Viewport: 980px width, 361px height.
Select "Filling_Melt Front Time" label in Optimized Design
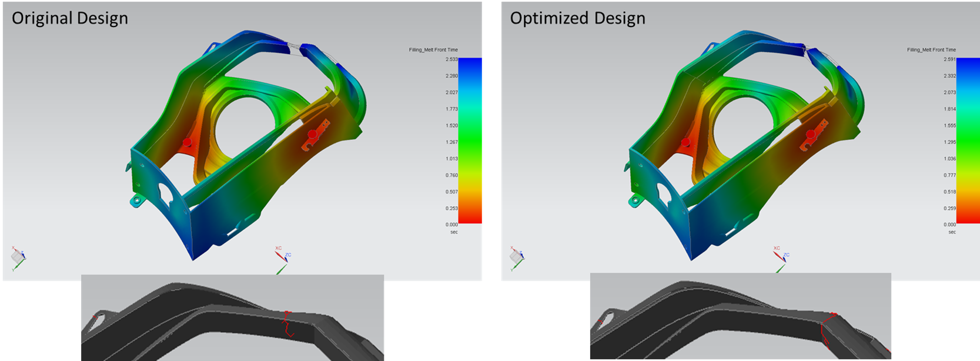point(931,50)
